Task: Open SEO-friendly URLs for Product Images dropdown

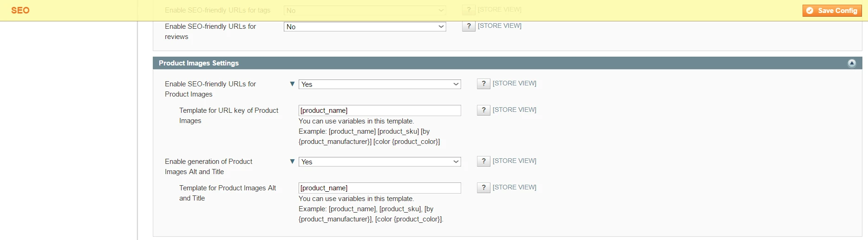Action: [x=379, y=84]
